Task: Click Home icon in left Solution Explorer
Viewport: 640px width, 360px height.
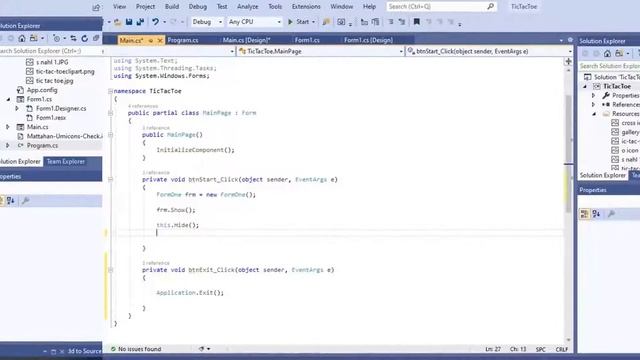Action: tap(22, 38)
